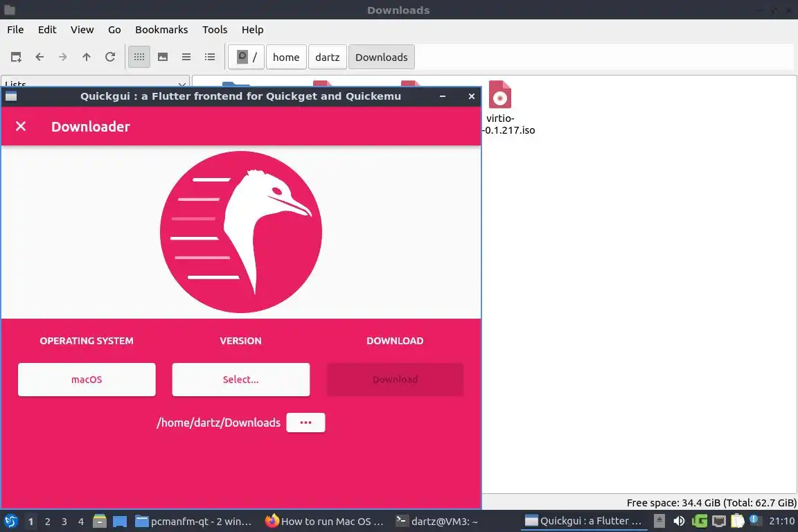Open the Tools menu
This screenshot has height=532, width=798.
click(215, 30)
